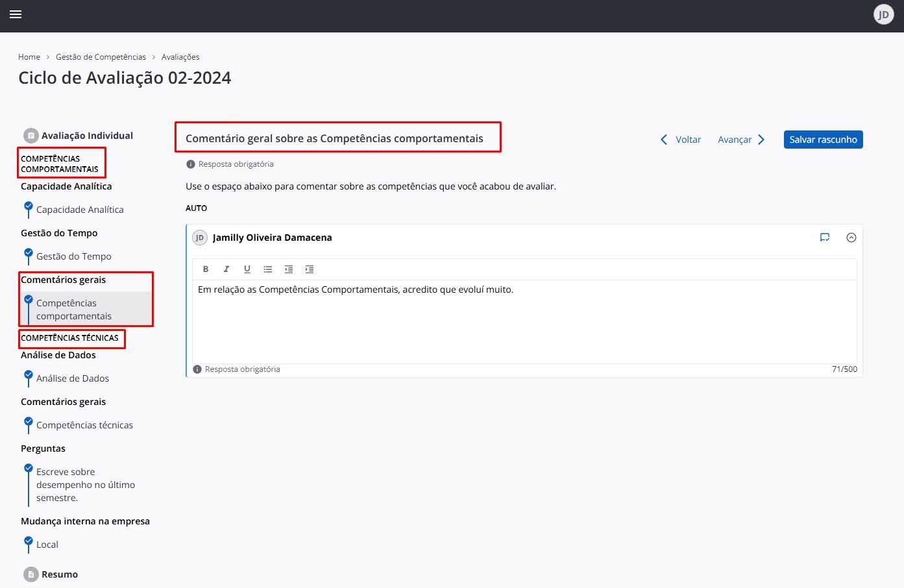Save the draft with Salvar rascunho
Viewport: 904px width, 588px height.
tap(823, 140)
